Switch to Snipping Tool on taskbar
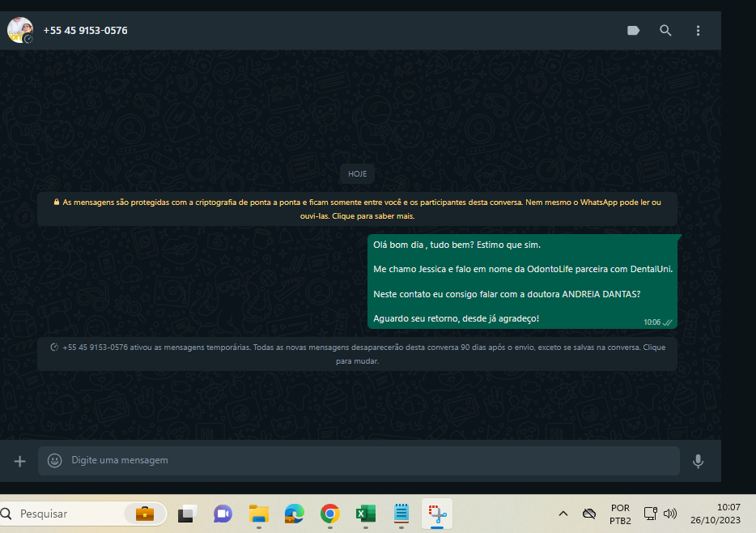The image size is (756, 533). coord(437,514)
